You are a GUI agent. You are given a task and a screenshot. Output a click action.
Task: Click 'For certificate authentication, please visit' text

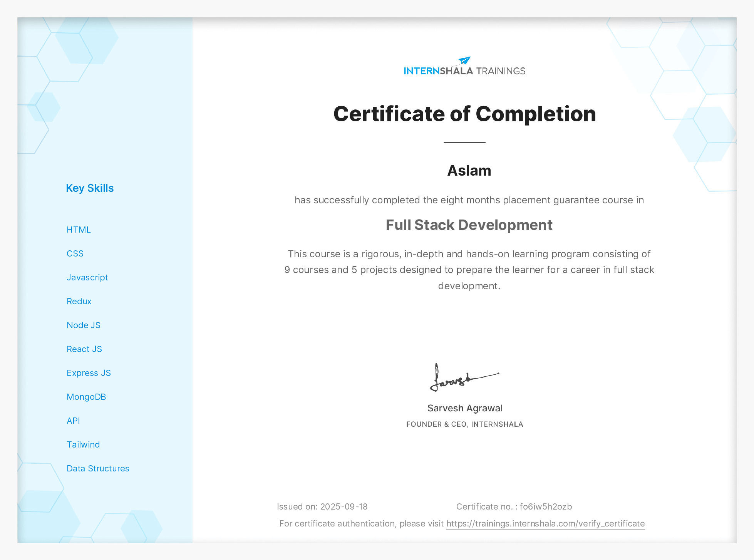point(361,523)
